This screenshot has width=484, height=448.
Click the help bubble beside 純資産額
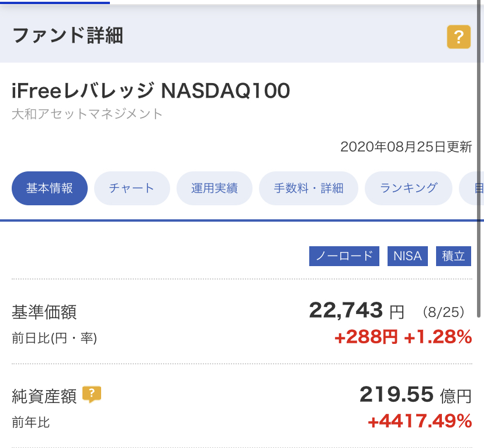click(x=91, y=395)
